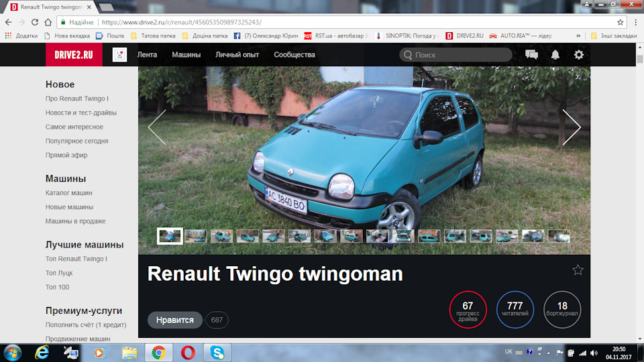Open notifications bell icon
The height and width of the screenshot is (362, 644).
(555, 54)
